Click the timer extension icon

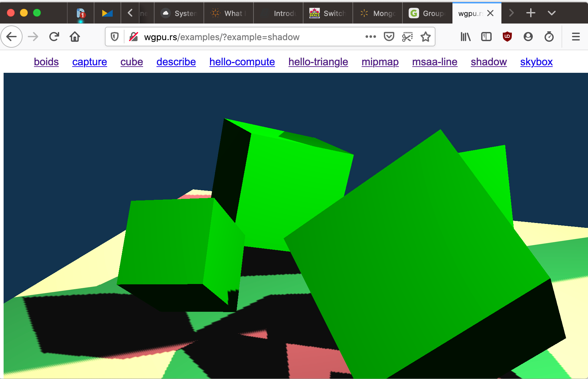(x=549, y=37)
